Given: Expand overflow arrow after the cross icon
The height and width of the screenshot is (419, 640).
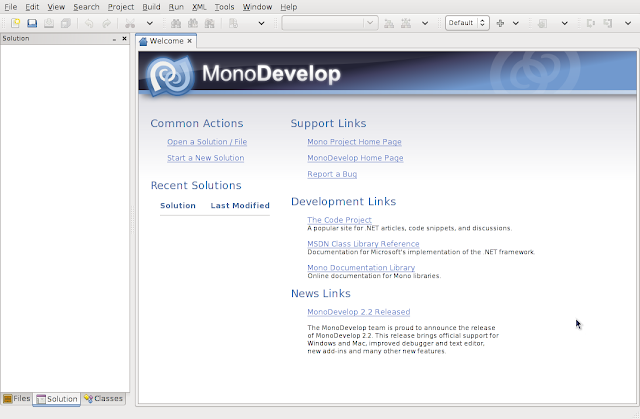Looking at the screenshot, I should (516, 23).
